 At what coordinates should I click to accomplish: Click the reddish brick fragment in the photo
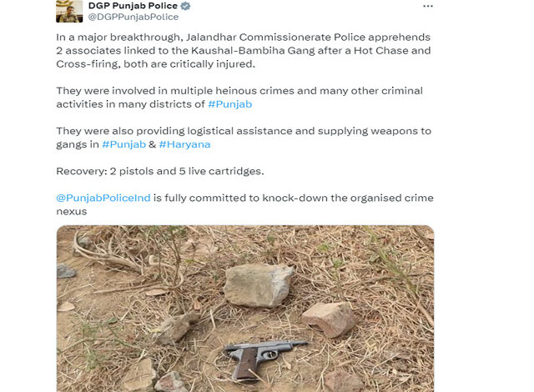point(328,319)
